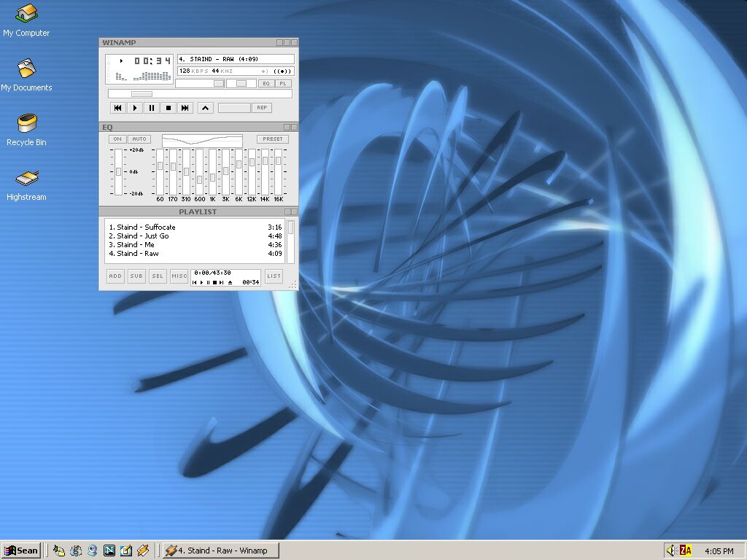Image resolution: width=747 pixels, height=560 pixels.
Task: Click the 12K equalizer band slider
Action: [x=252, y=172]
